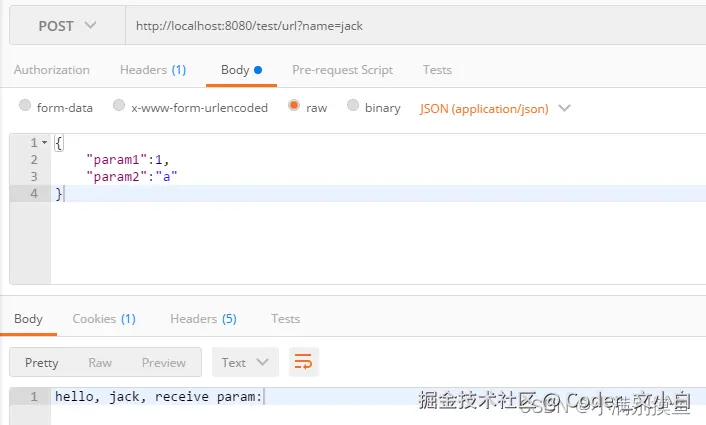Select the raw radio button
Image resolution: width=706 pixels, height=425 pixels.
(x=294, y=105)
